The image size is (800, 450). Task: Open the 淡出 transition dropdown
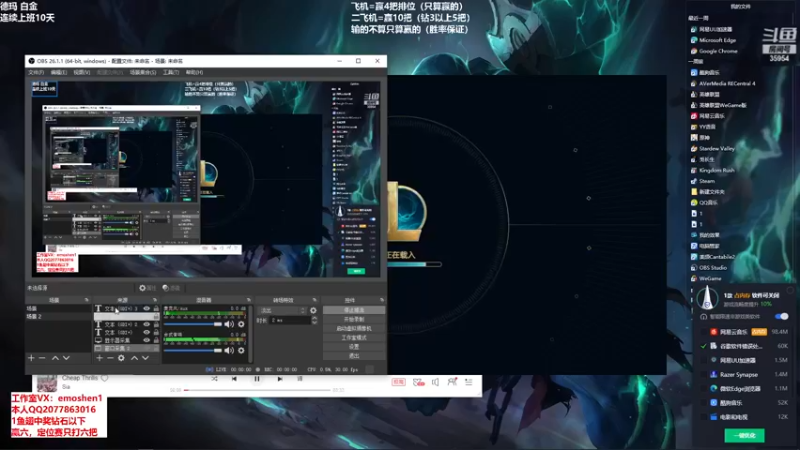coord(283,310)
